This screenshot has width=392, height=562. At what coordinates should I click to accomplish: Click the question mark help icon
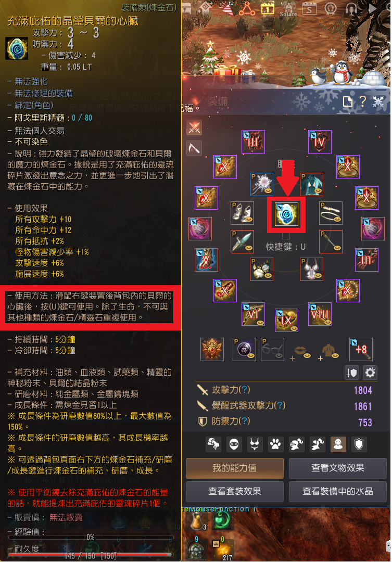pyautogui.click(x=363, y=102)
